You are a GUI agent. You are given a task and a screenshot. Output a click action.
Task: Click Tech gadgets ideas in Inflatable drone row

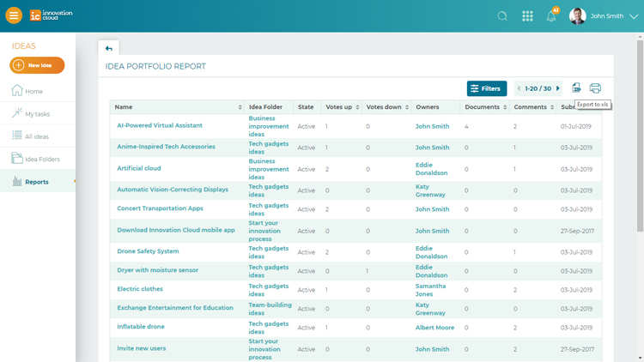coord(268,328)
